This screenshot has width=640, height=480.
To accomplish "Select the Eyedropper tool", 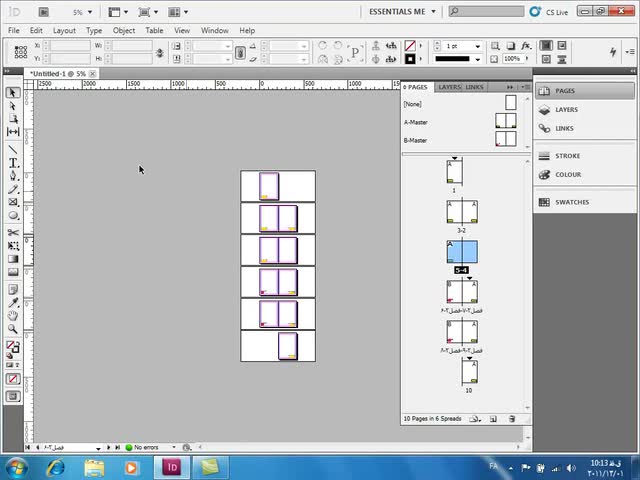I will point(13,302).
